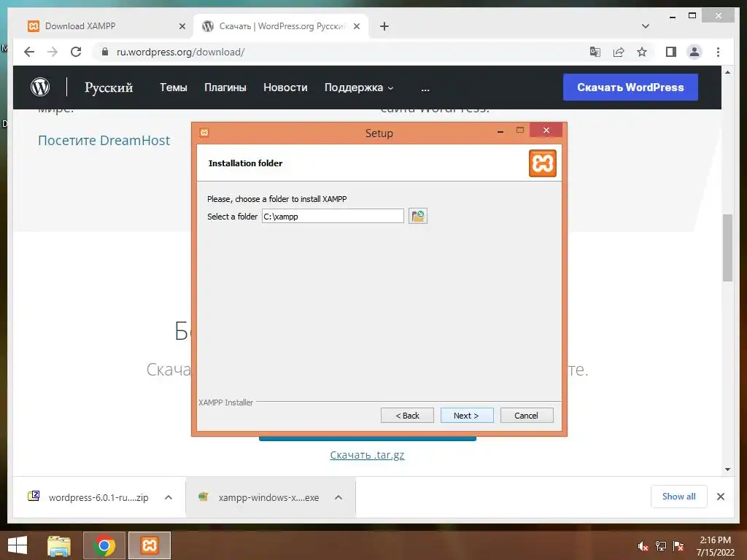Screen dimensions: 747x560
Task: Click the Select a folder path field
Action: pos(333,216)
